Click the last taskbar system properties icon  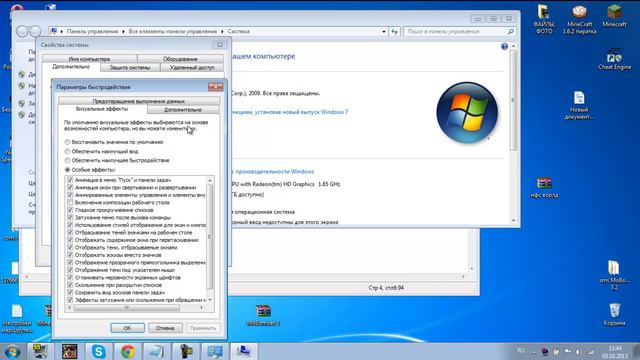[x=244, y=351]
